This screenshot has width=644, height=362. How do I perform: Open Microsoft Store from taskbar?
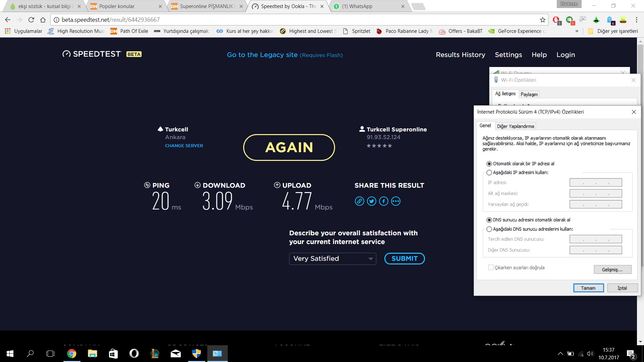pos(113,353)
